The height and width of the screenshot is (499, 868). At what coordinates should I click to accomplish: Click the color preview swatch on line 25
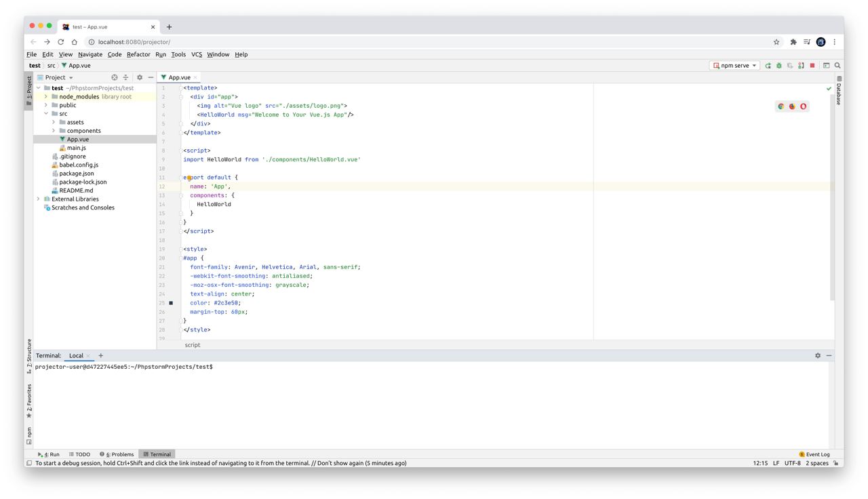171,303
